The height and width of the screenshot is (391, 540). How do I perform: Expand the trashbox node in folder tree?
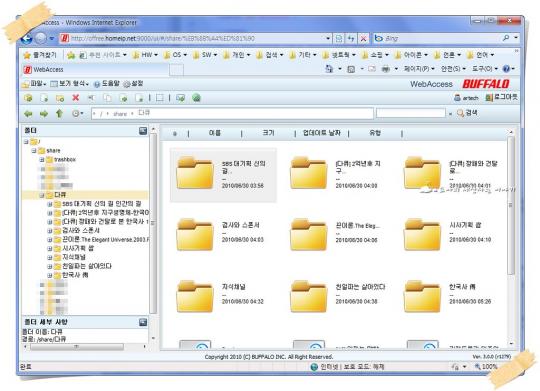click(42, 160)
